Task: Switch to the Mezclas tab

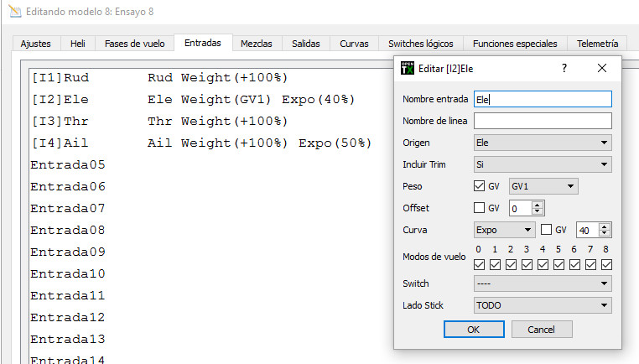Action: click(x=256, y=43)
